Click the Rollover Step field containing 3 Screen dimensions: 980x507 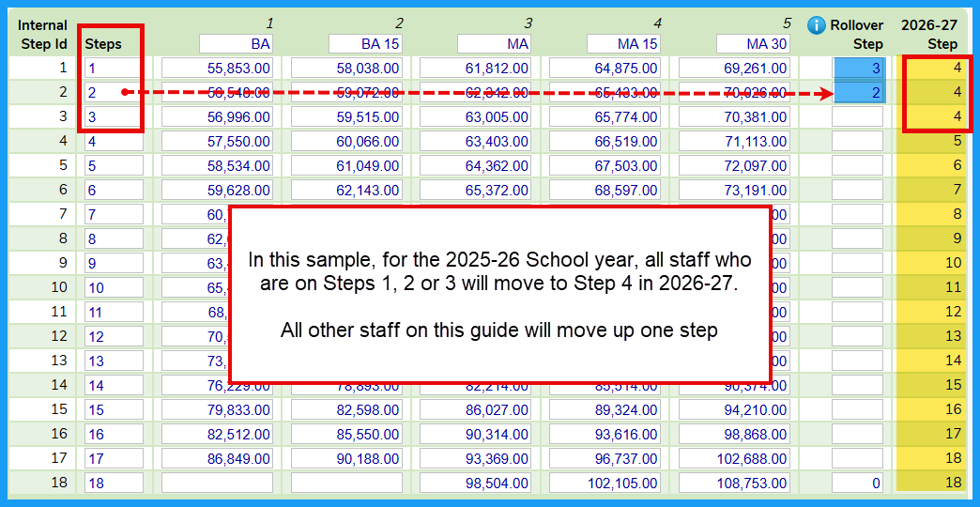(x=859, y=68)
